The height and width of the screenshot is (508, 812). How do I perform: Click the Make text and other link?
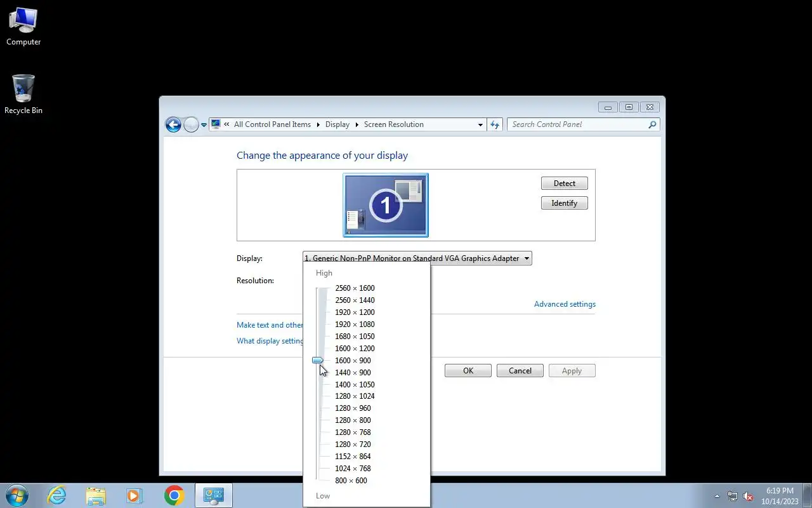270,325
